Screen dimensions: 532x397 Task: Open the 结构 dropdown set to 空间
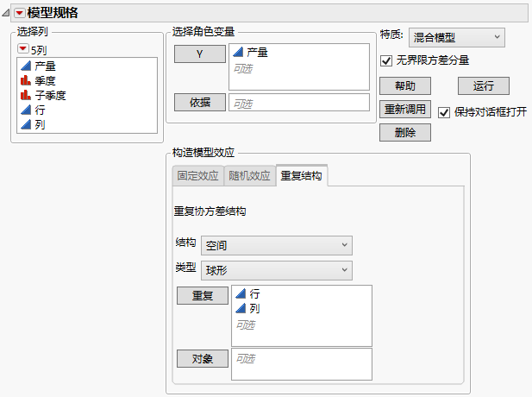click(276, 245)
